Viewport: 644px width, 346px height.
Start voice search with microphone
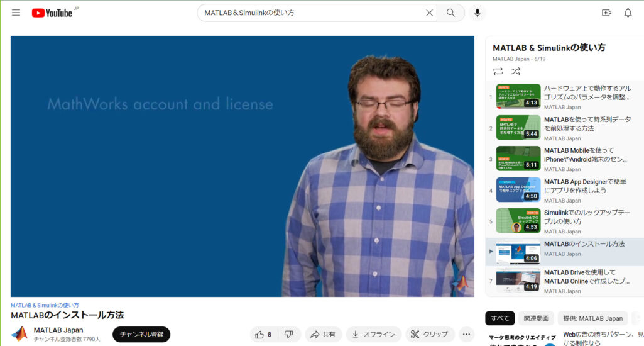tap(478, 13)
